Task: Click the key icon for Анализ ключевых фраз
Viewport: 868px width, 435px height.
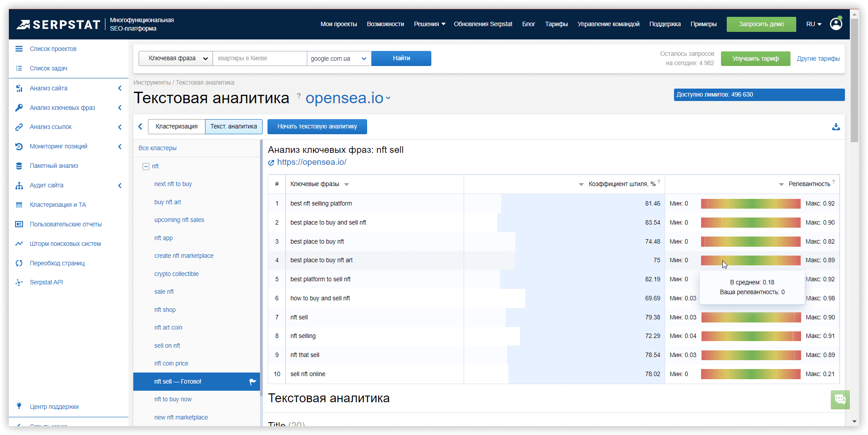Action: pyautogui.click(x=19, y=108)
